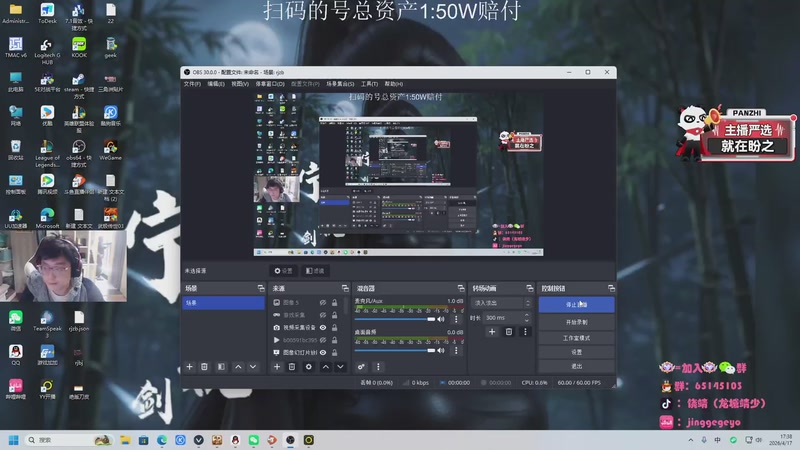
Task: Remove selected source with trash icon
Action: (x=292, y=367)
